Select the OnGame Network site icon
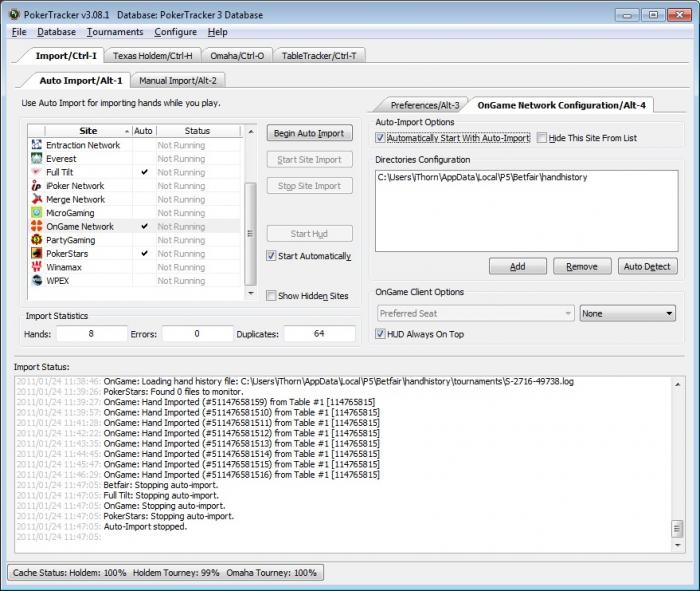Screen dimensions: 700x591 [x=37, y=226]
